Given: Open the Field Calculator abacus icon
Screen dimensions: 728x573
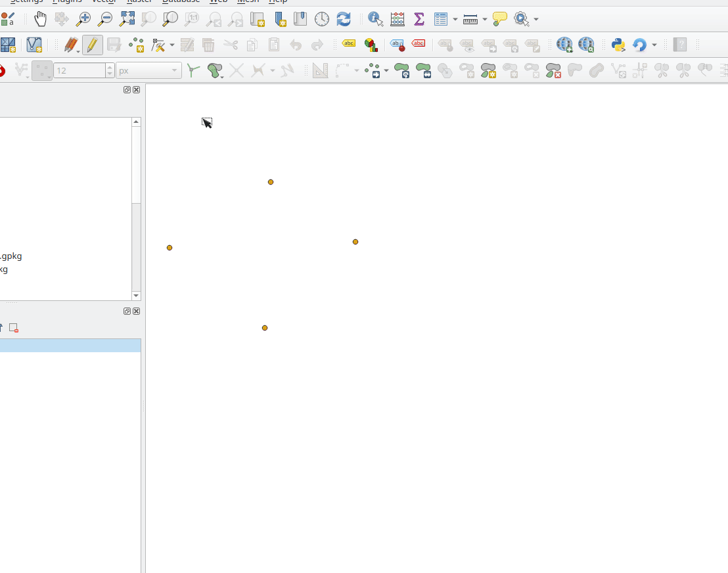Looking at the screenshot, I should point(398,19).
